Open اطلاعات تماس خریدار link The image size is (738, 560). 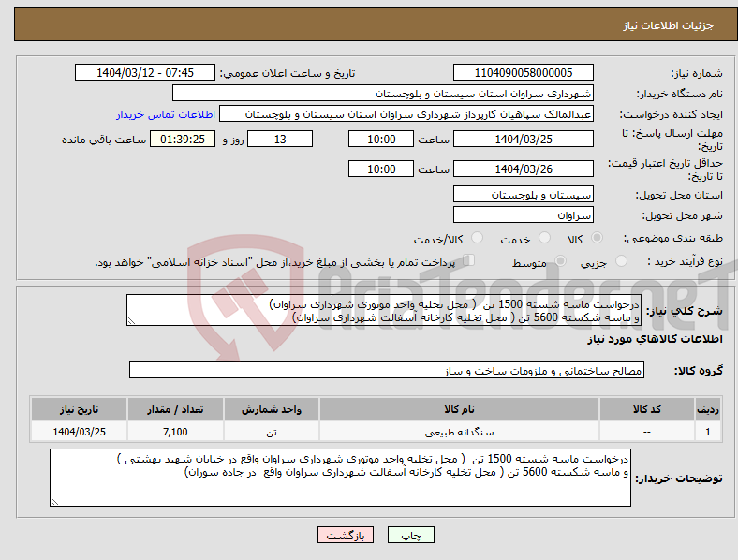pyautogui.click(x=166, y=114)
